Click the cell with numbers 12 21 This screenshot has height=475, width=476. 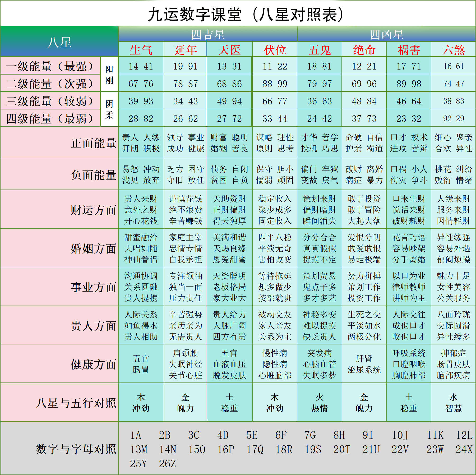[364, 66]
